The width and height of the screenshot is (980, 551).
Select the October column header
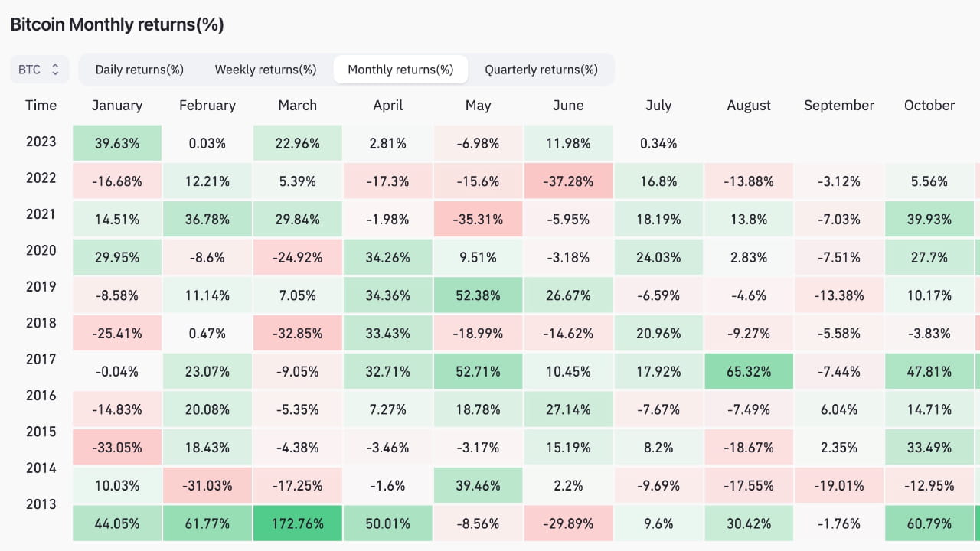click(x=929, y=106)
